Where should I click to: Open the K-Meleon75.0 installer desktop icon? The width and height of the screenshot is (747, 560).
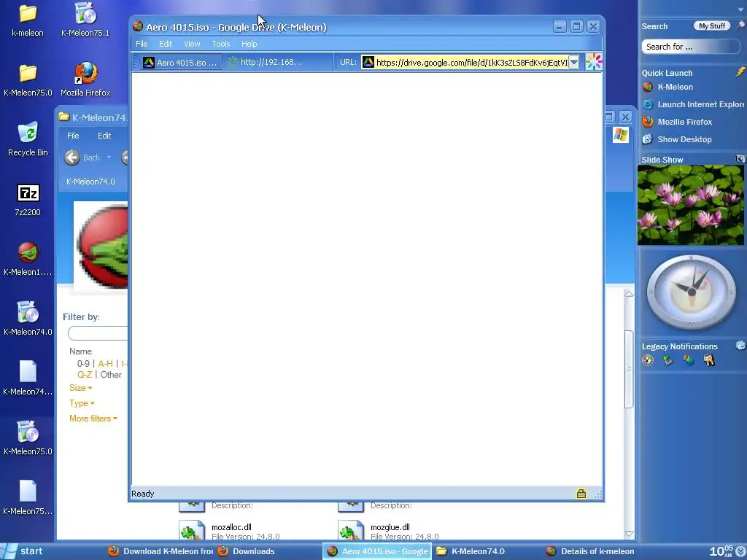(28, 438)
